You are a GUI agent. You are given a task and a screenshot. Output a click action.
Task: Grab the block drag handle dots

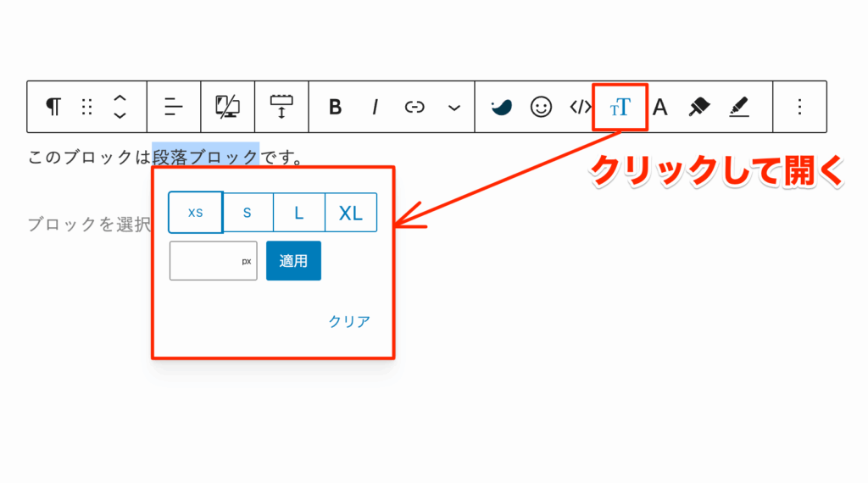(87, 107)
